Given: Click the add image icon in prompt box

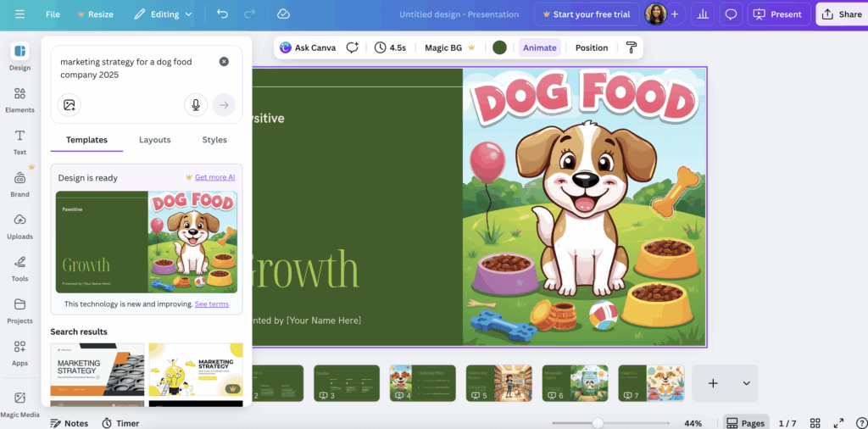Looking at the screenshot, I should (x=70, y=105).
